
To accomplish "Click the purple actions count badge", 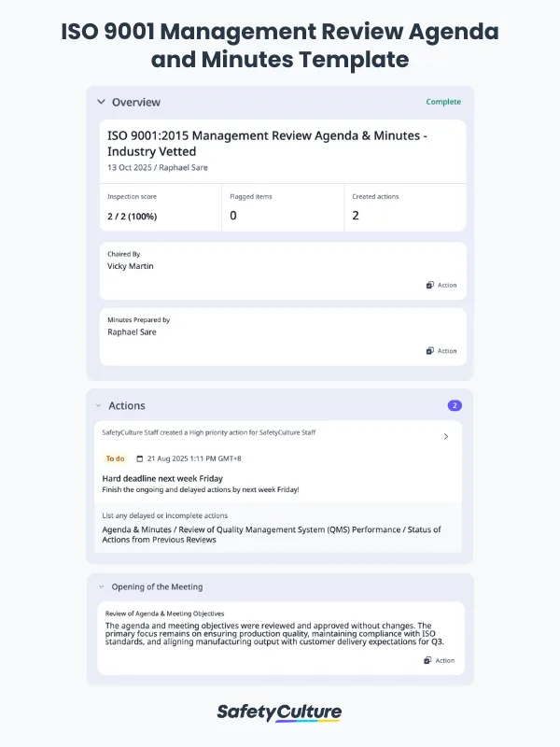I will tap(455, 406).
